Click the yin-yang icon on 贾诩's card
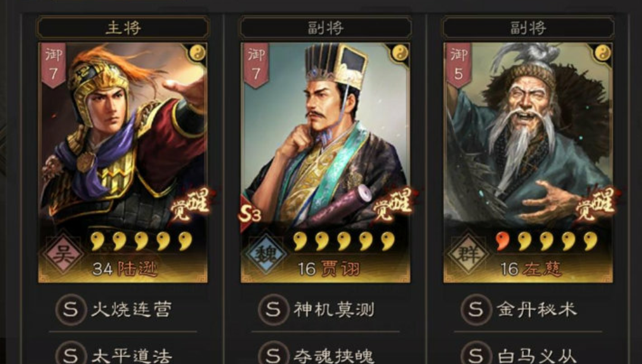This screenshot has height=364, width=642. click(399, 53)
